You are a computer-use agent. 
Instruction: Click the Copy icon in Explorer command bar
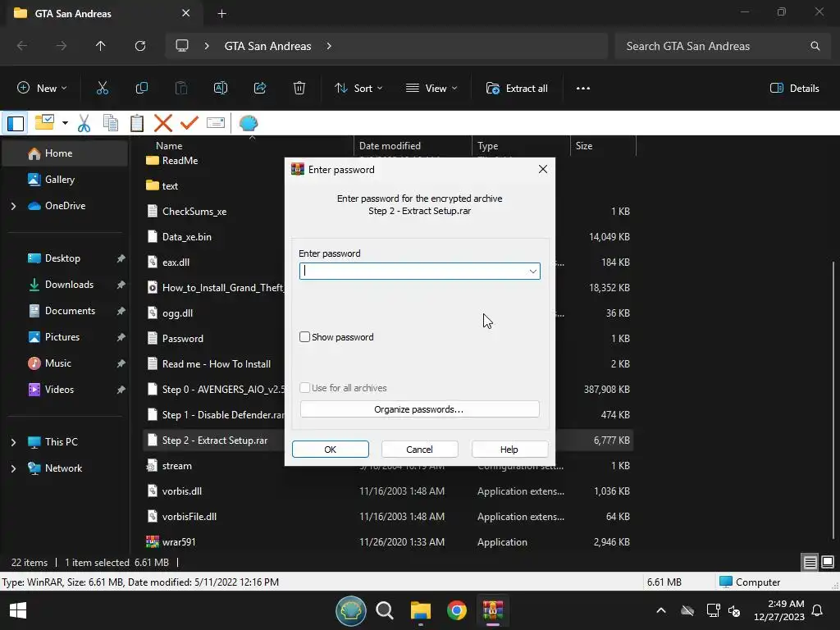[142, 89]
